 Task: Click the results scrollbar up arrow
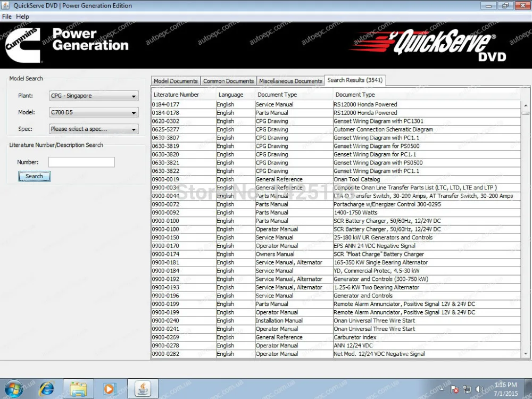pyautogui.click(x=526, y=105)
